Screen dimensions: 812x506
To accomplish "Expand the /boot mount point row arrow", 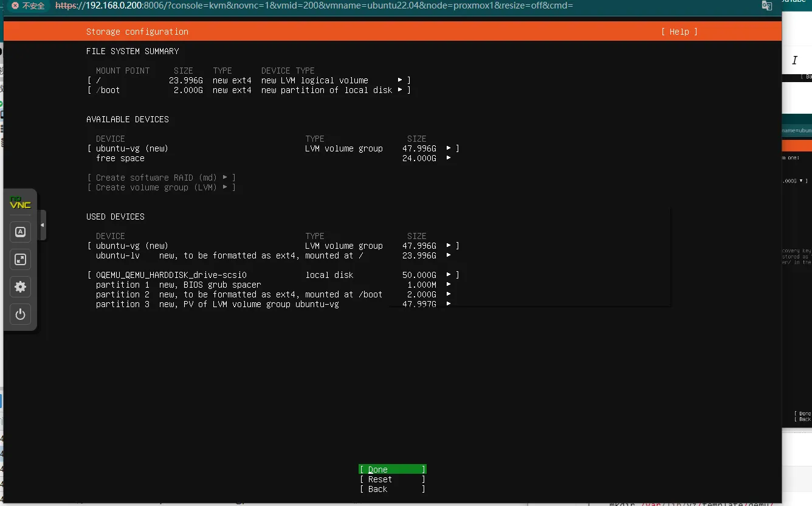I will coord(400,90).
